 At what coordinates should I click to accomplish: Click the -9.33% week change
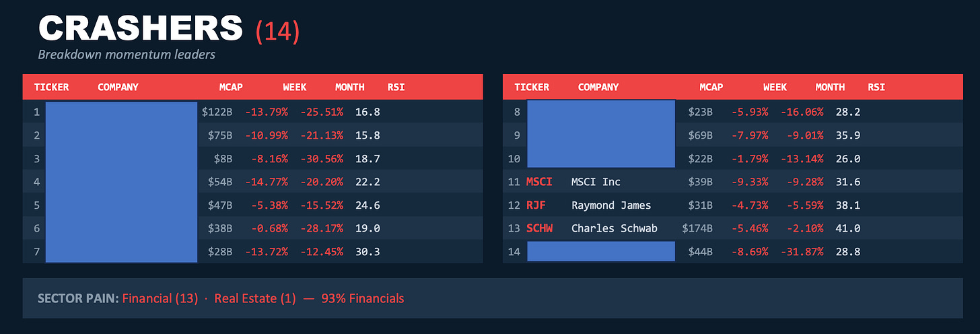(x=749, y=182)
